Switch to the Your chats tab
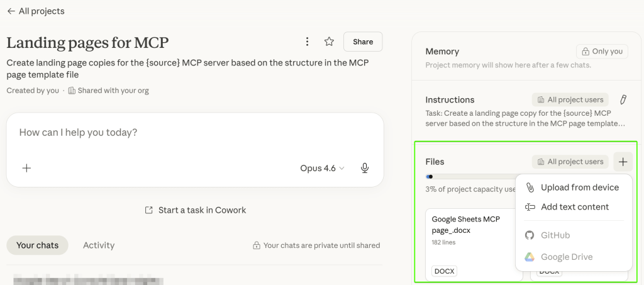 click(x=37, y=245)
